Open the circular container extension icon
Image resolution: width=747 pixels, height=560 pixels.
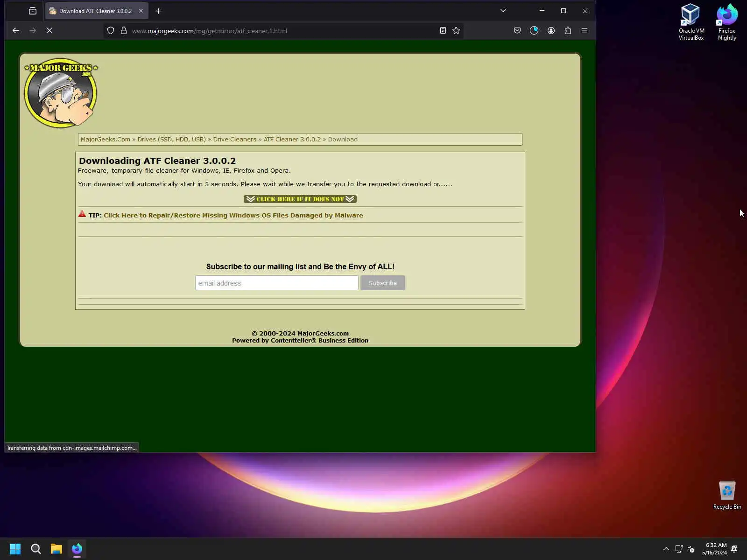tap(534, 30)
